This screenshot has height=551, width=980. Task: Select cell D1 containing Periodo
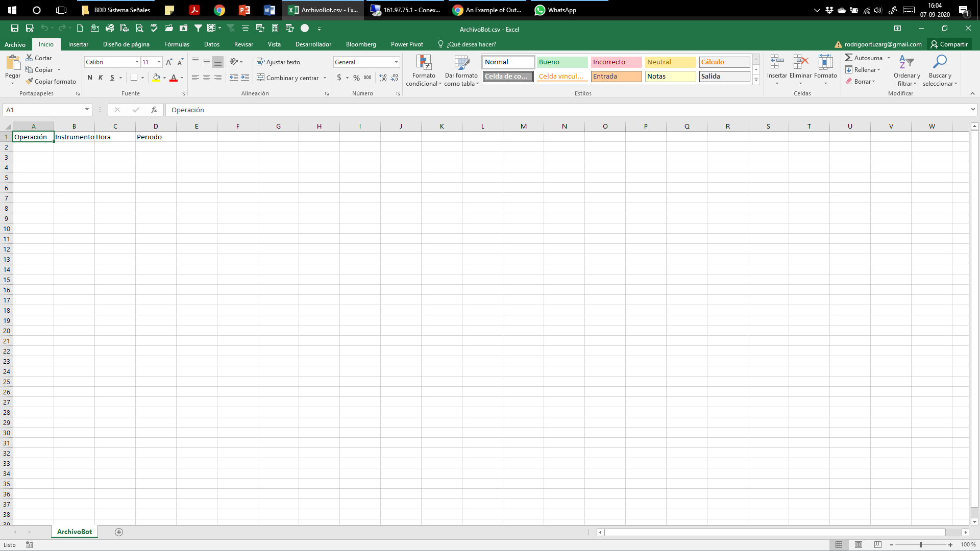pyautogui.click(x=156, y=137)
